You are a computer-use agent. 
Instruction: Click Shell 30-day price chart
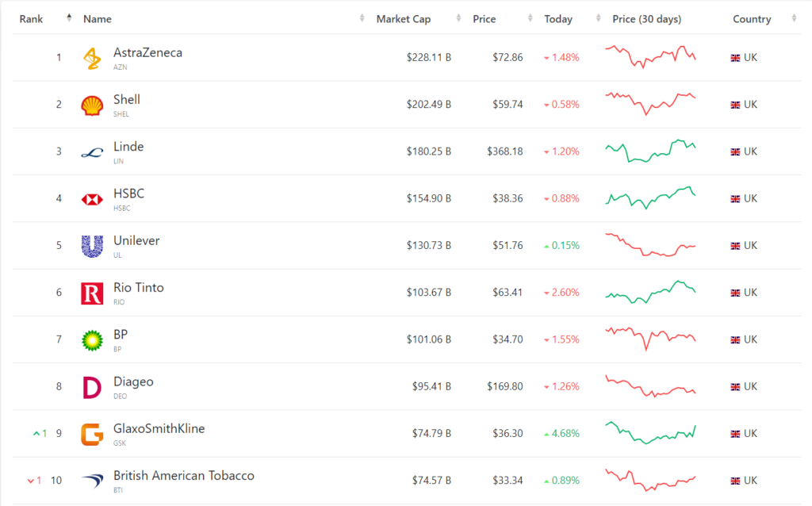click(x=650, y=104)
